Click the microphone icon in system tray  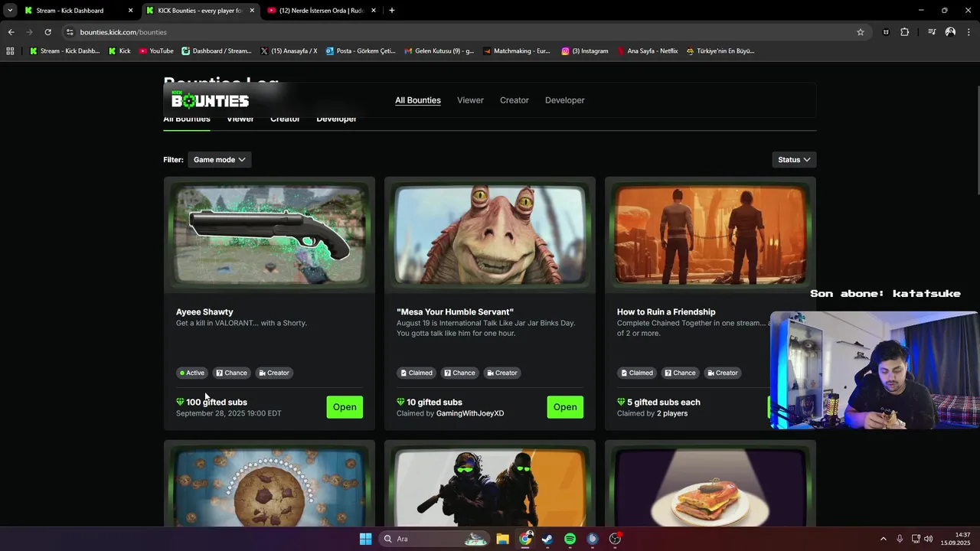click(900, 539)
